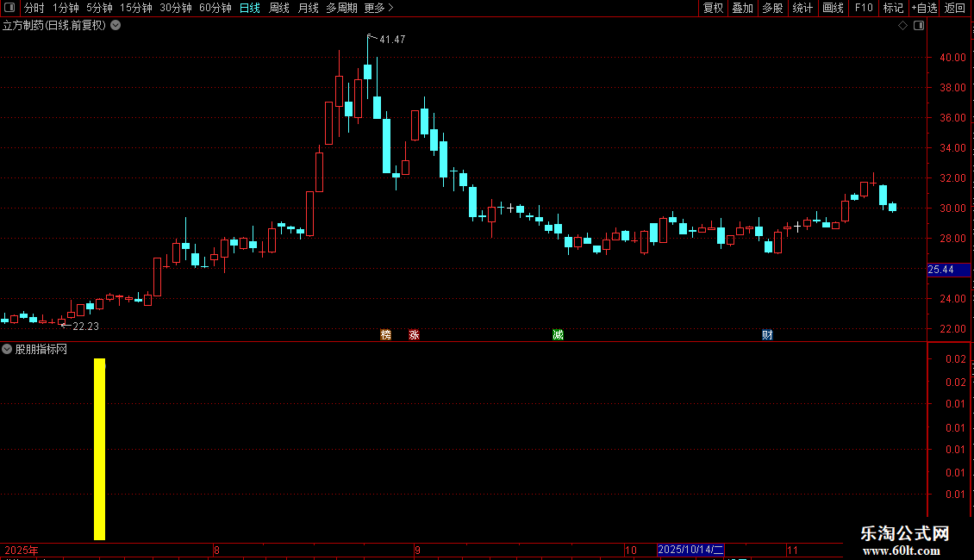Viewport: 974px width, 560px height.
Task: Click the 40.00 price axis label
Action: (x=952, y=57)
